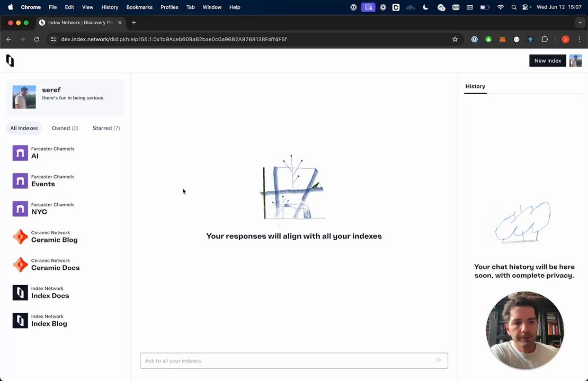The height and width of the screenshot is (381, 588).
Task: Open Spotlight search in menu bar
Action: (x=514, y=7)
